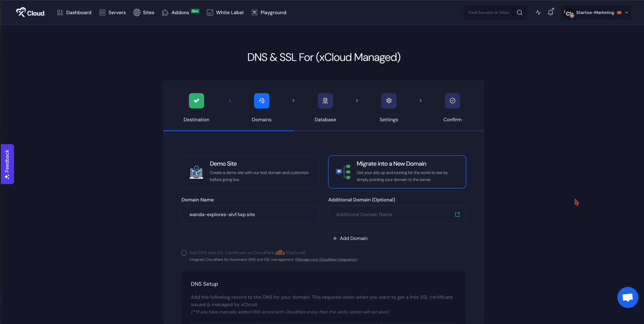Select Migrate into a New Domain card
The image size is (644, 324).
point(397,172)
